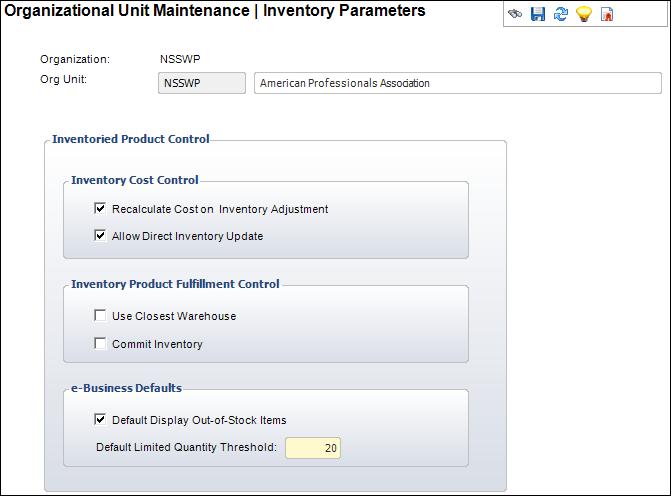The width and height of the screenshot is (671, 496).
Task: Open tips with the yellow light bulb icon
Action: [584, 14]
